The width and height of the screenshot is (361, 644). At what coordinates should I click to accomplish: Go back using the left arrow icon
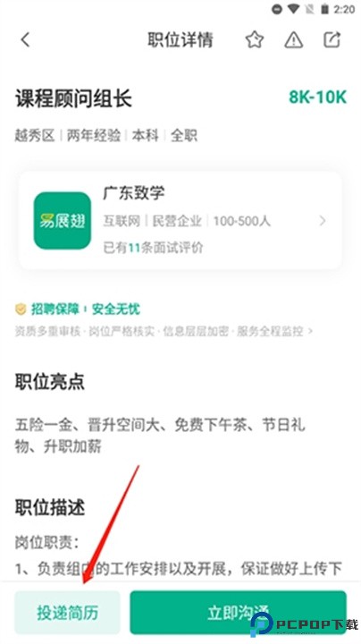[25, 40]
